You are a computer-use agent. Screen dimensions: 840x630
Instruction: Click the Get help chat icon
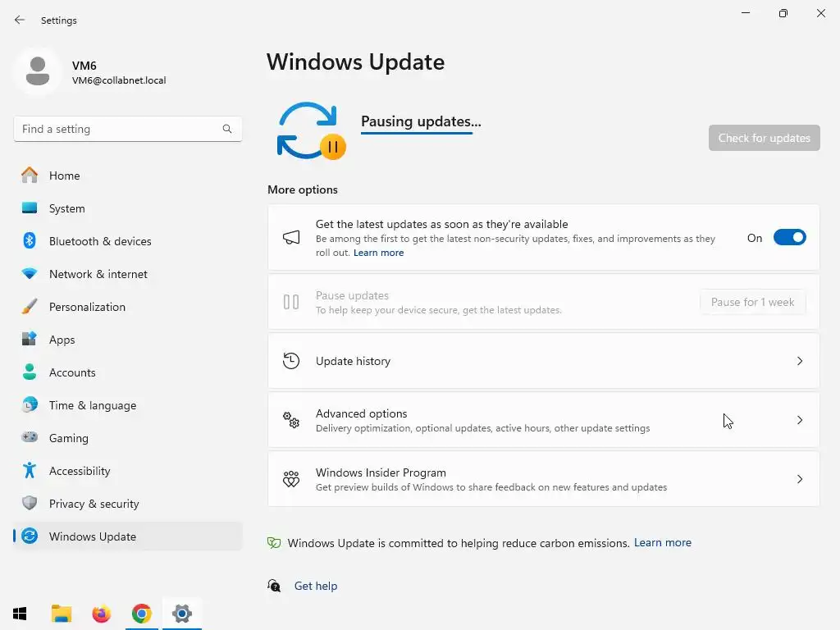click(274, 586)
